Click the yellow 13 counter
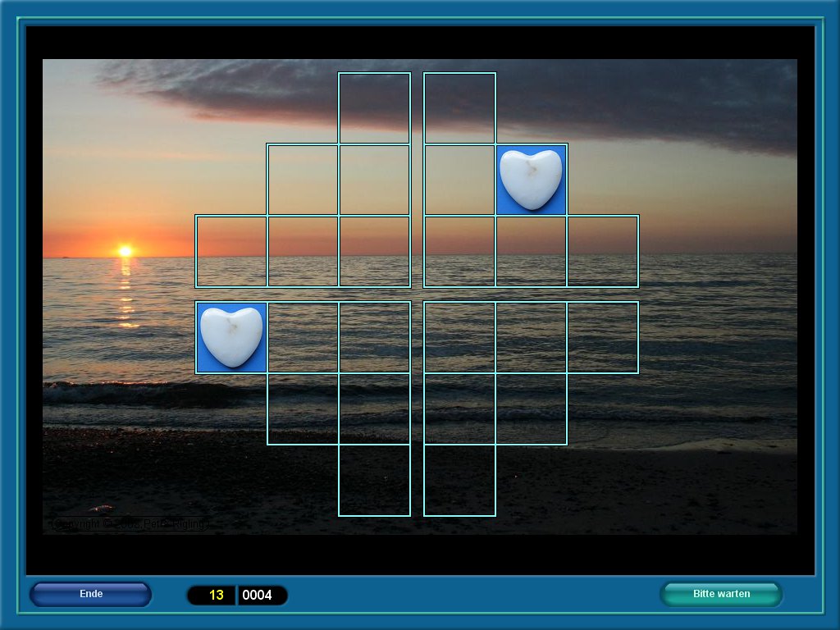 coord(216,595)
